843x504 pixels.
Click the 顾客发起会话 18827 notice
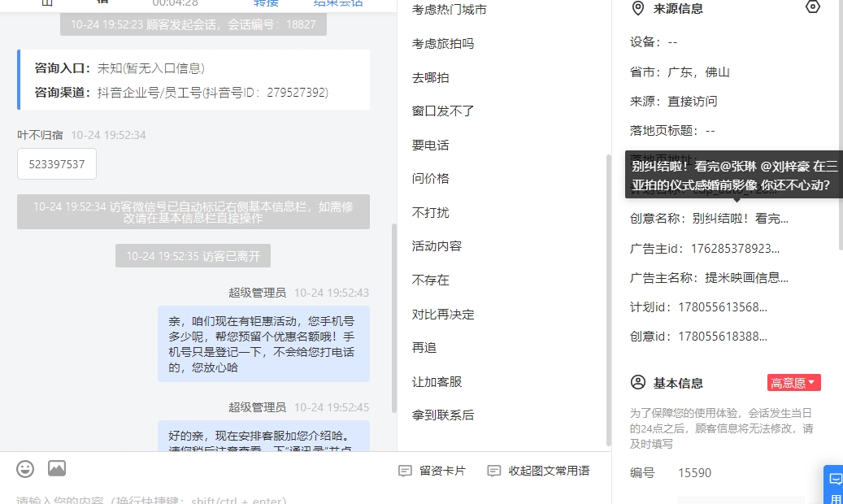[193, 24]
